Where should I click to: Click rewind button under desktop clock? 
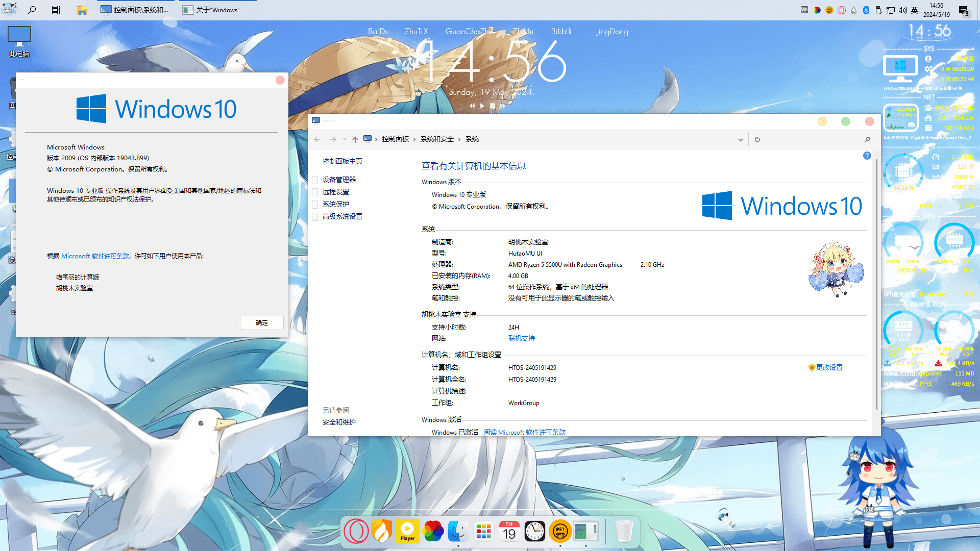tap(472, 106)
